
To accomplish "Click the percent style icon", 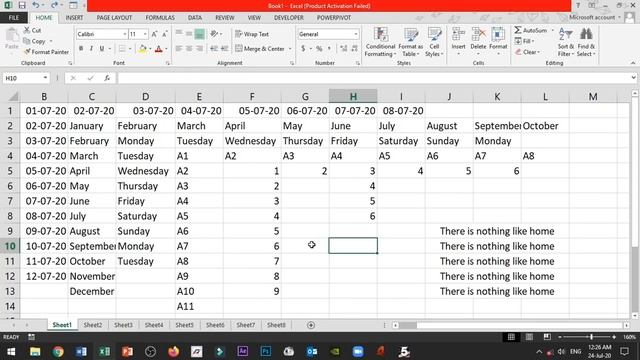I will (x=319, y=49).
